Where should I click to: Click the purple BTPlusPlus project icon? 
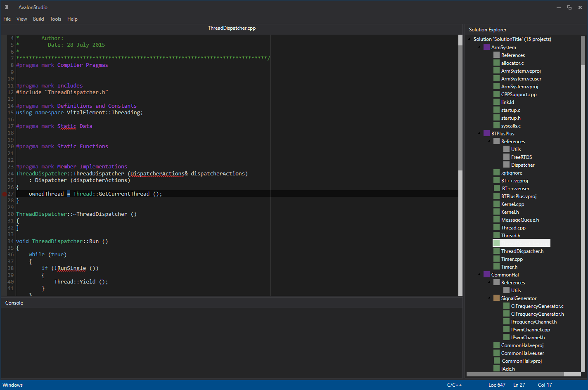coord(486,134)
